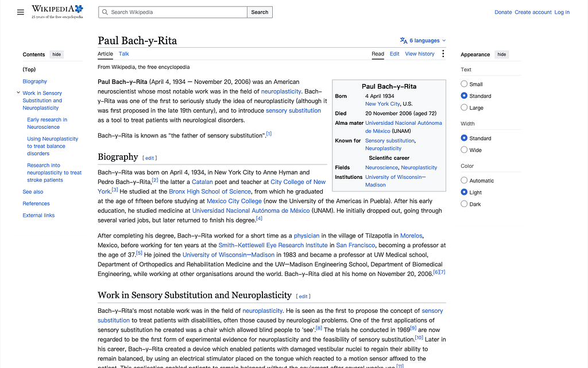Screen dimensions: 588x368
Task: Jump to Early research in Neuroscience
Action: click(47, 123)
